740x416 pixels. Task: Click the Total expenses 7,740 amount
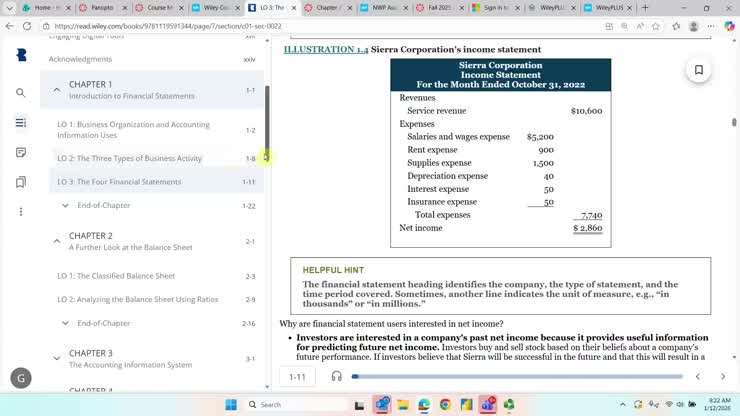point(591,215)
